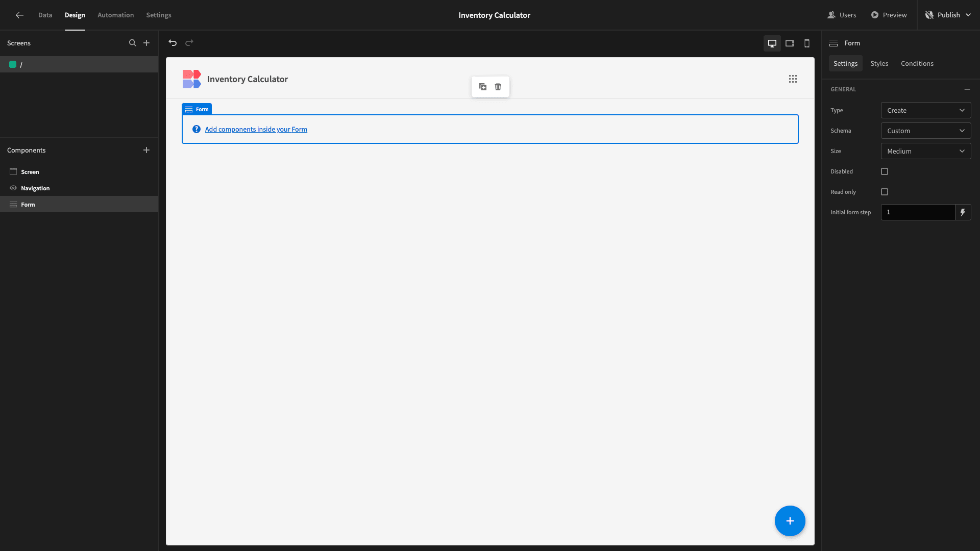This screenshot has height=551, width=980.
Task: Click the lightning bolt binding icon
Action: tap(963, 212)
